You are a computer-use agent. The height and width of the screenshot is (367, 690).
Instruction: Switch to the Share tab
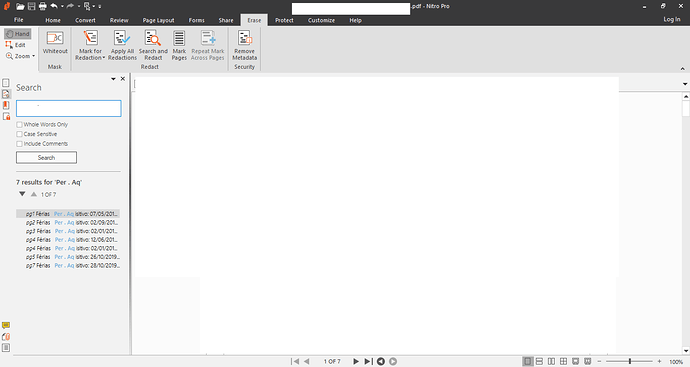point(226,20)
